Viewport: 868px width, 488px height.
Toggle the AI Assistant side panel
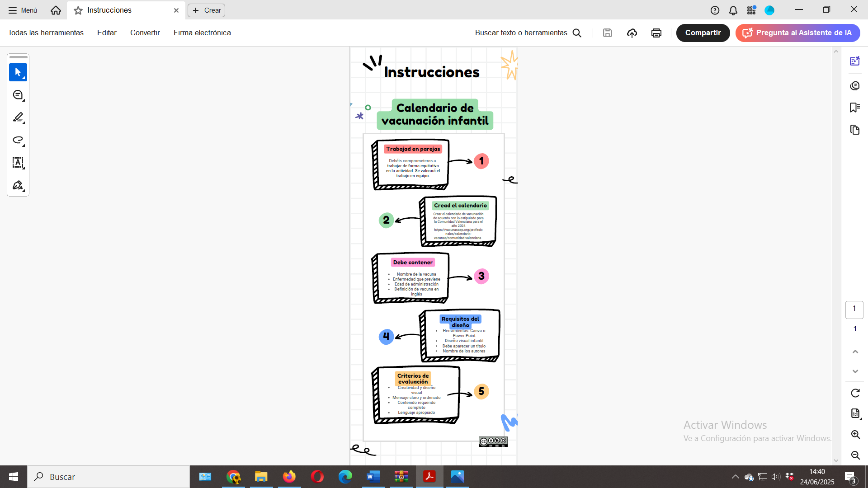[x=855, y=61]
